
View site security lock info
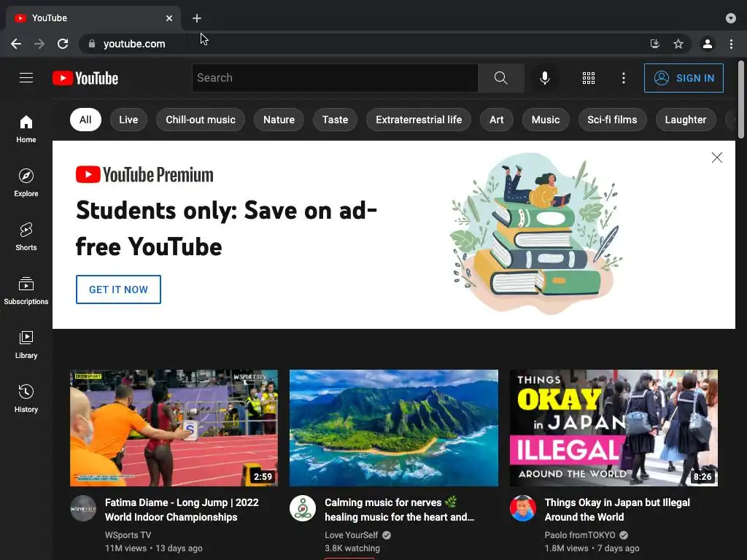(92, 44)
